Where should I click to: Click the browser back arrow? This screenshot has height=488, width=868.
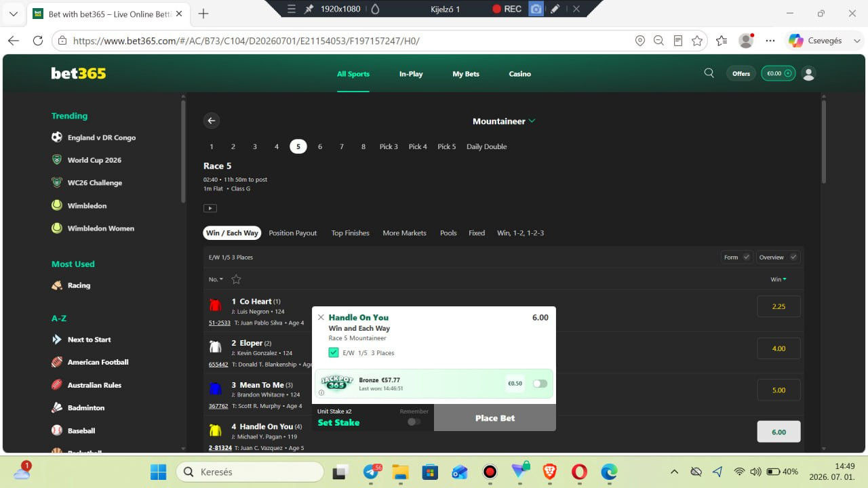14,41
